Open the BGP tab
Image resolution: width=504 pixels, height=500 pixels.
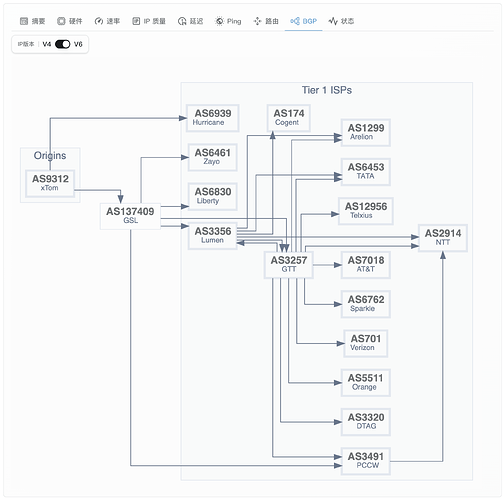pos(304,21)
